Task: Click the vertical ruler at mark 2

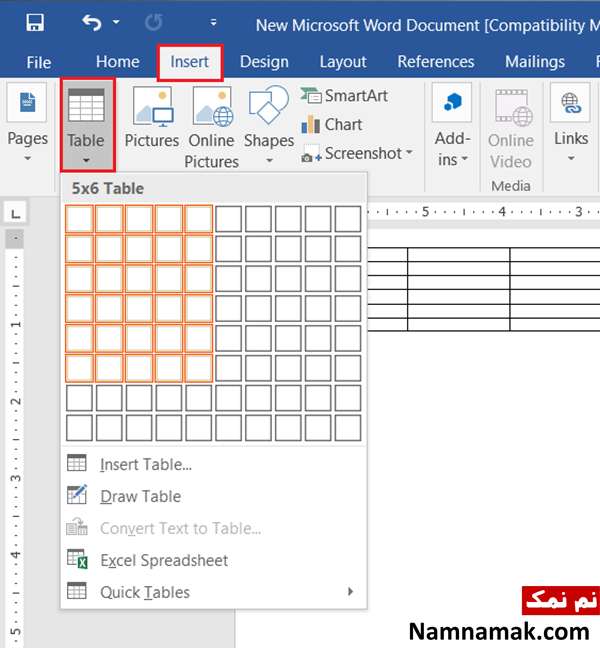Action: (16, 401)
